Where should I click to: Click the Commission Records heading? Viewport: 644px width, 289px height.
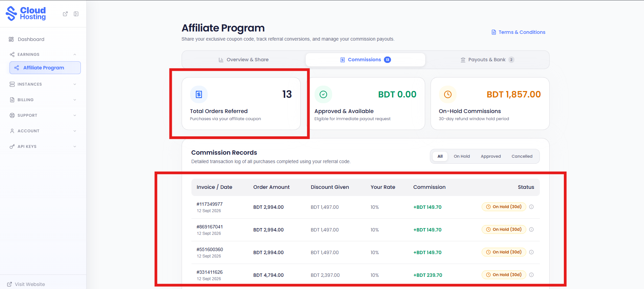(224, 153)
